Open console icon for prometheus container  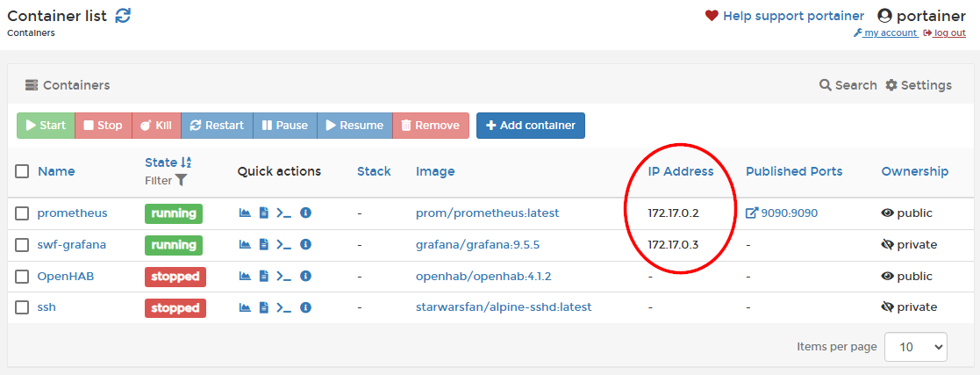click(283, 213)
